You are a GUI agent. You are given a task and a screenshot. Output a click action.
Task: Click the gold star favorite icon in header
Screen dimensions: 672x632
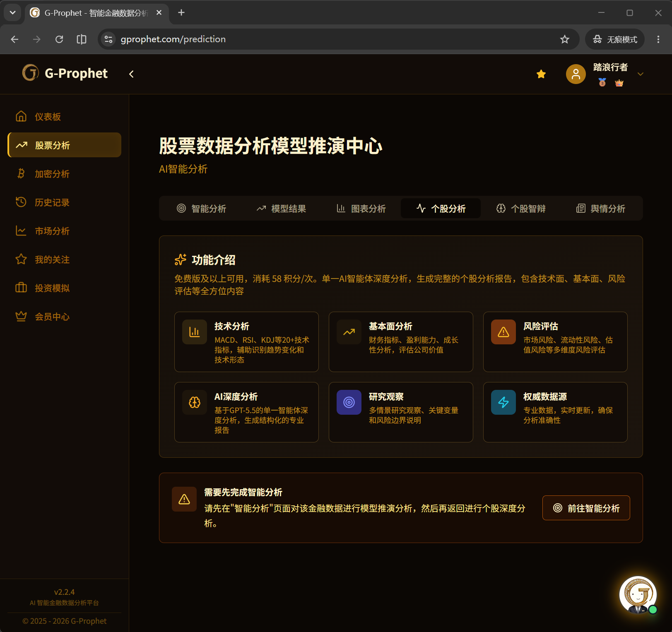pyautogui.click(x=541, y=74)
